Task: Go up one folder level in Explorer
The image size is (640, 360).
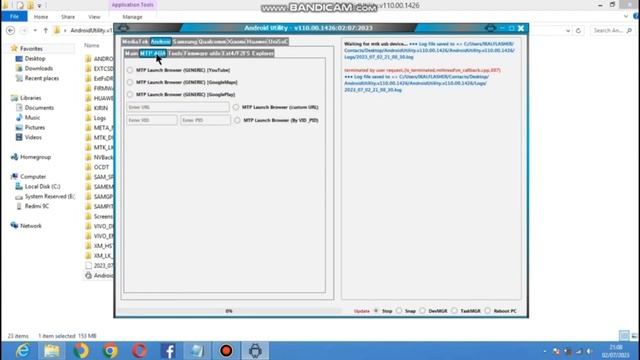Action: [46, 30]
